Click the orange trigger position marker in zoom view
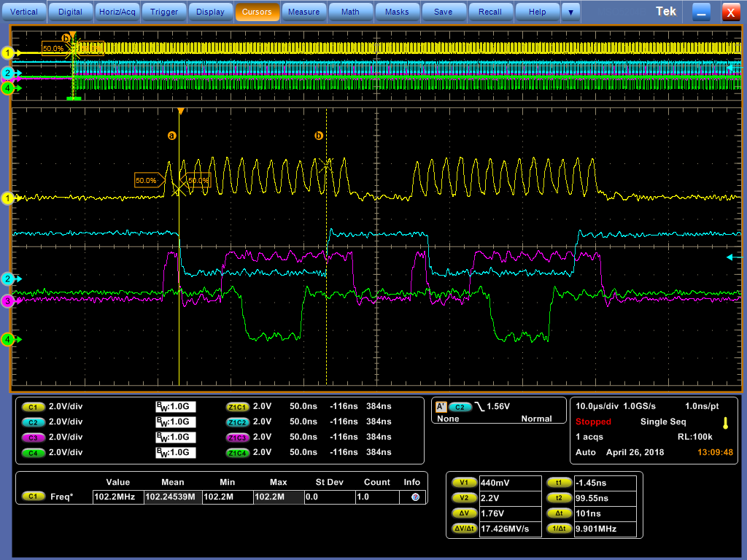Image resolution: width=747 pixels, height=560 pixels. coord(181,111)
